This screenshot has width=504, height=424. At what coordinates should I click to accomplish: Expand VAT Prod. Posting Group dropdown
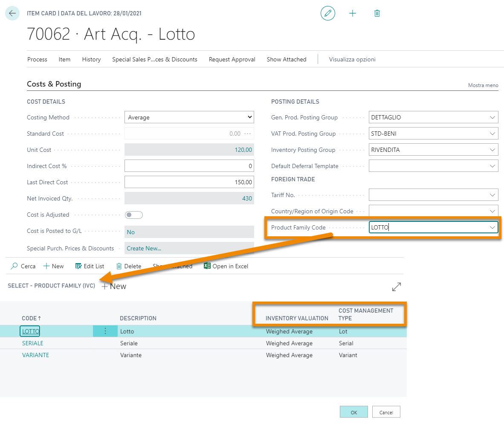point(492,134)
